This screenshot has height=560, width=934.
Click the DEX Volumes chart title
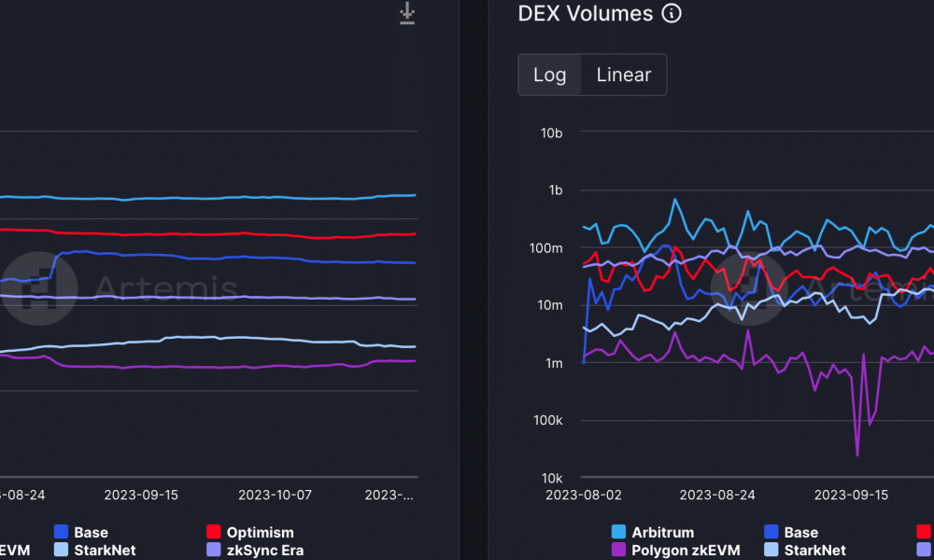pos(585,13)
